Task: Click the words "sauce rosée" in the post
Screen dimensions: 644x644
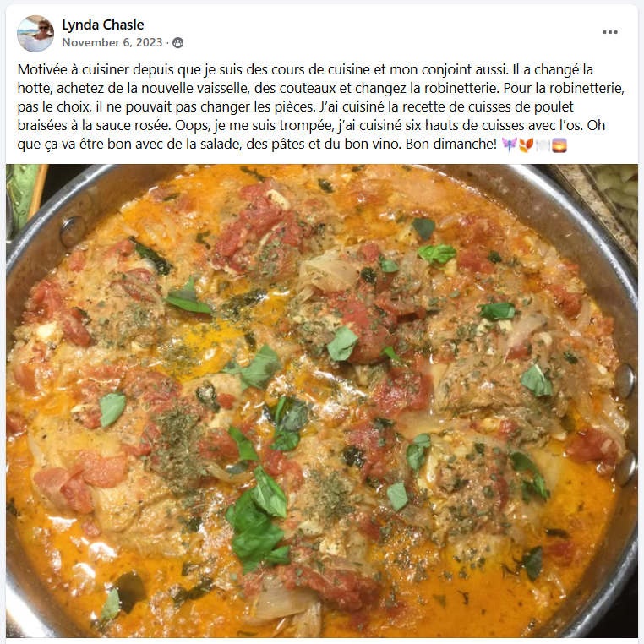Action: pos(129,125)
